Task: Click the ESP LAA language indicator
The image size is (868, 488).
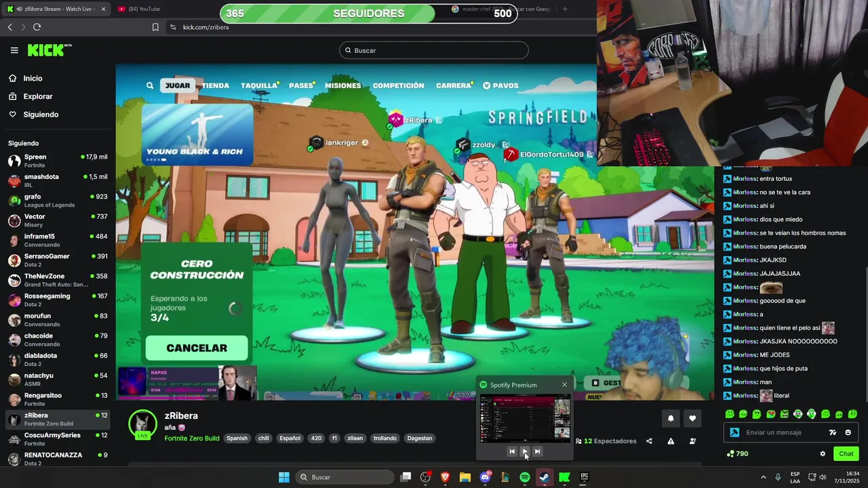Action: pos(795,477)
